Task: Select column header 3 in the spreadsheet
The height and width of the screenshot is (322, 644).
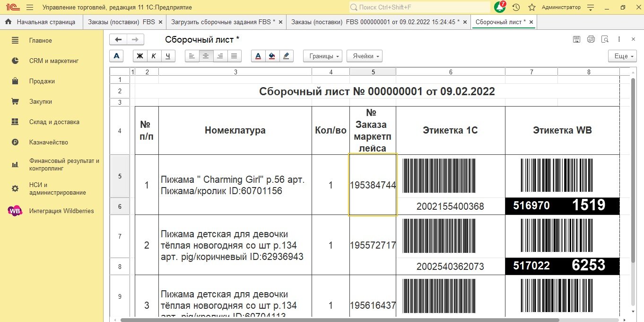Action: tap(235, 72)
